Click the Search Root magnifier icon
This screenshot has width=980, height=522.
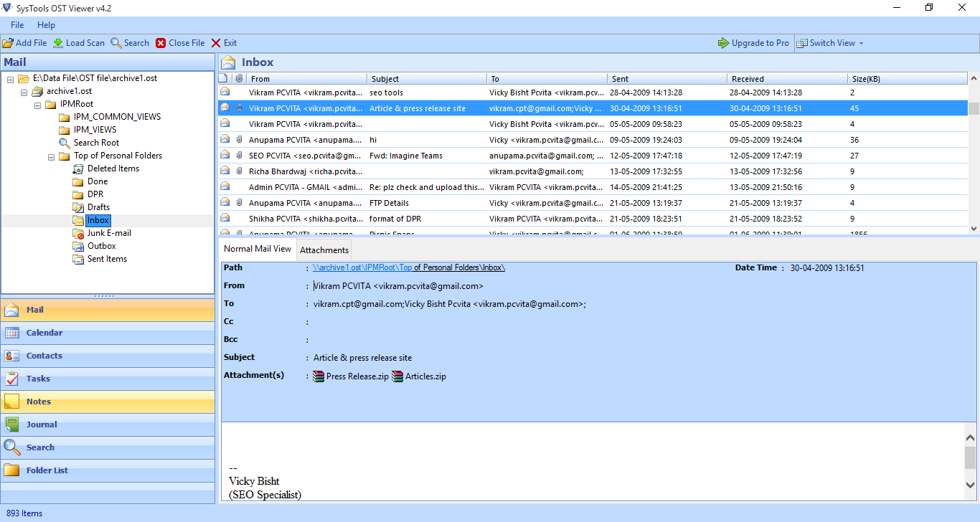click(65, 143)
